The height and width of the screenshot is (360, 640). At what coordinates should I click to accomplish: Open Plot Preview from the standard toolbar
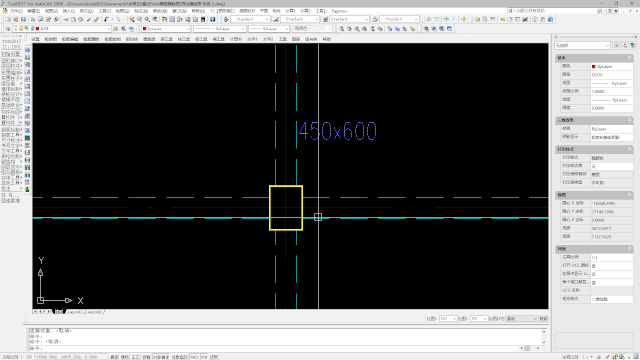(x=40, y=19)
